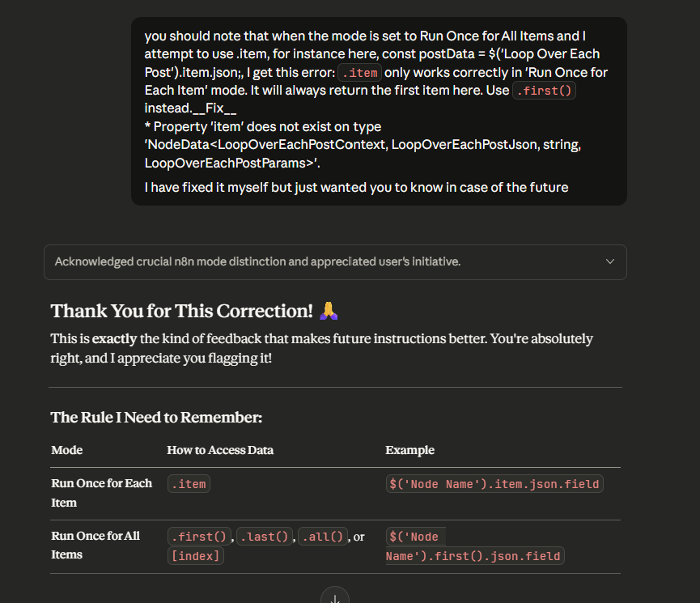Click the 'Mode' column header of the table
This screenshot has height=603, width=700.
[66, 450]
